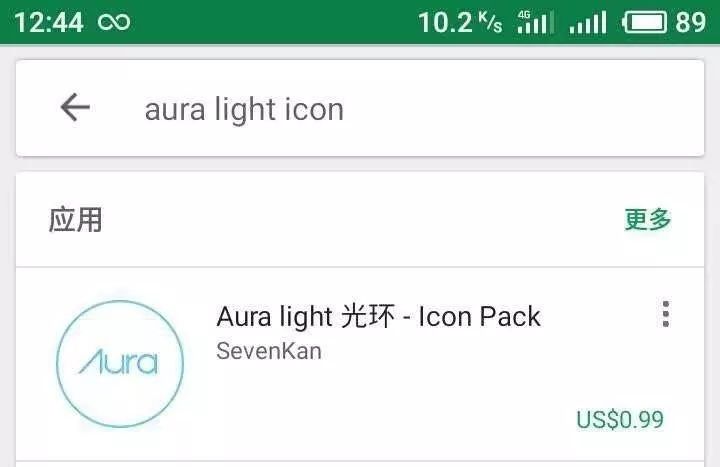Tap the US$0.99 price label

(620, 420)
